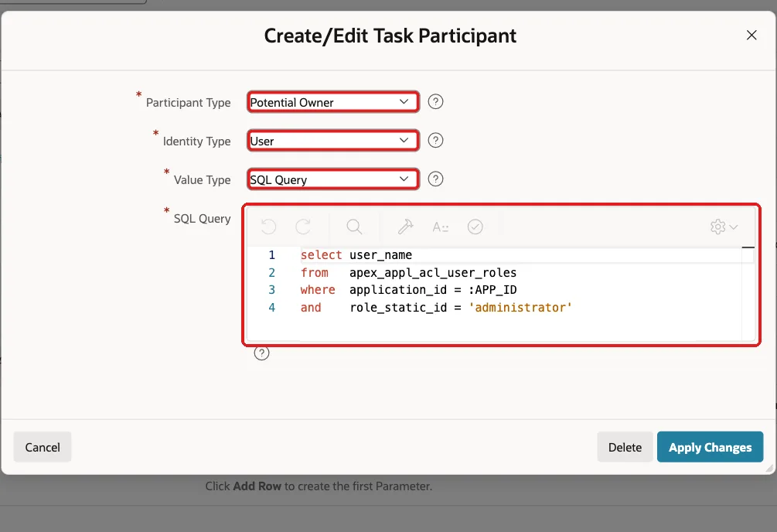Click the 'apex_appl_acl_user_roles' text in editor
The height and width of the screenshot is (532, 777).
coord(433,273)
